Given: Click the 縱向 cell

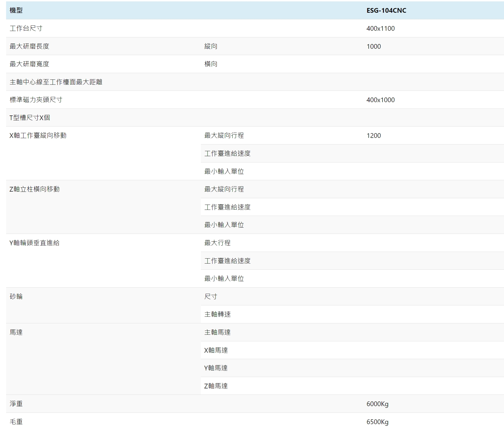Looking at the screenshot, I should [x=211, y=46].
